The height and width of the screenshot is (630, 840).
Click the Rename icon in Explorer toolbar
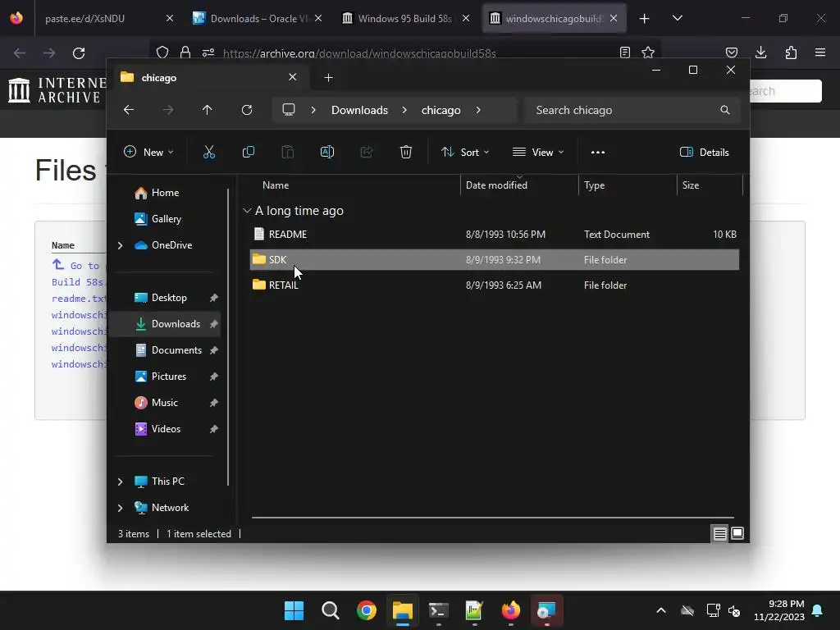tap(327, 152)
